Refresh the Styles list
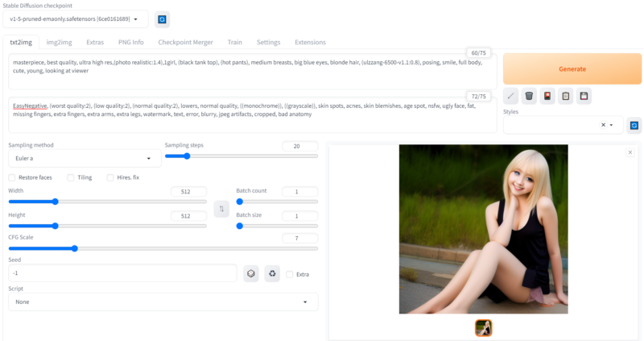This screenshot has width=644, height=341. click(634, 125)
